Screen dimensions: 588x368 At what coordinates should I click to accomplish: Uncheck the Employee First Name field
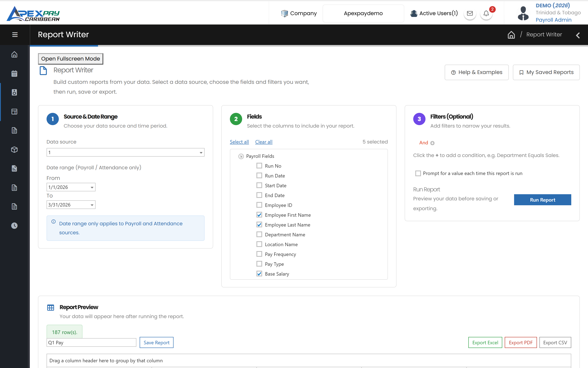coord(259,215)
